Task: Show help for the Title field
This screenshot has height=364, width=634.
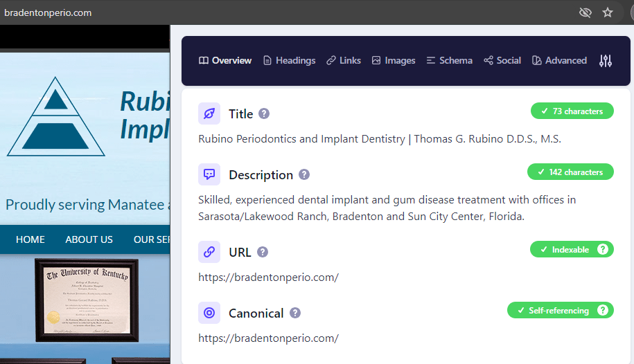Action: pos(264,113)
